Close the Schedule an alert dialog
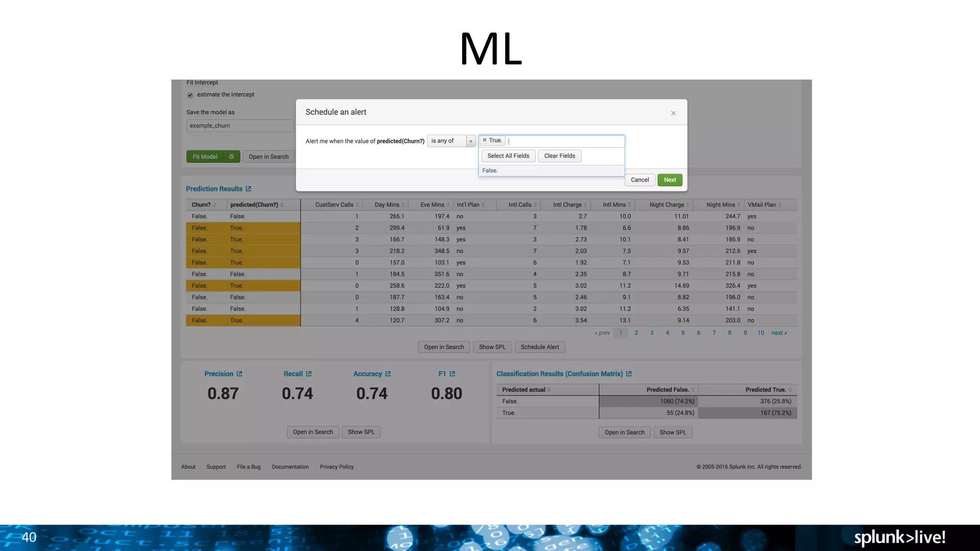 (x=673, y=113)
